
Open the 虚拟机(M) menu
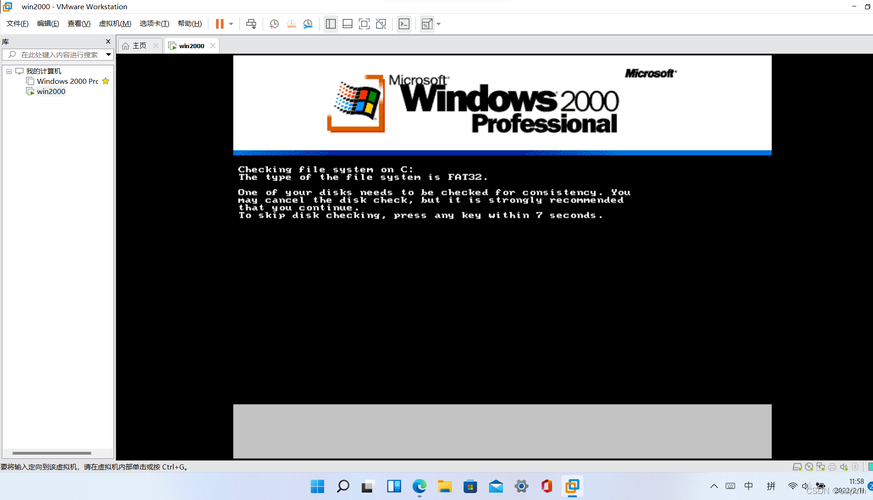pos(115,24)
